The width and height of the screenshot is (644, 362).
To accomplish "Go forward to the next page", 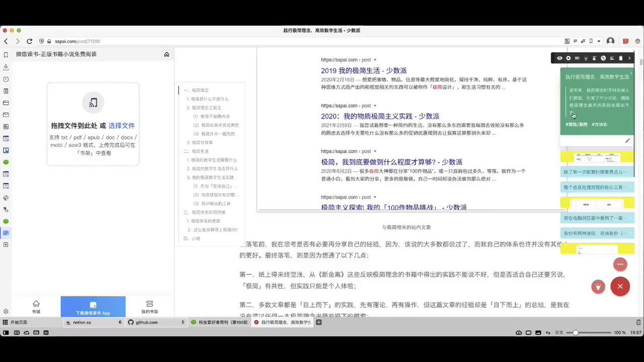I will (x=17, y=41).
